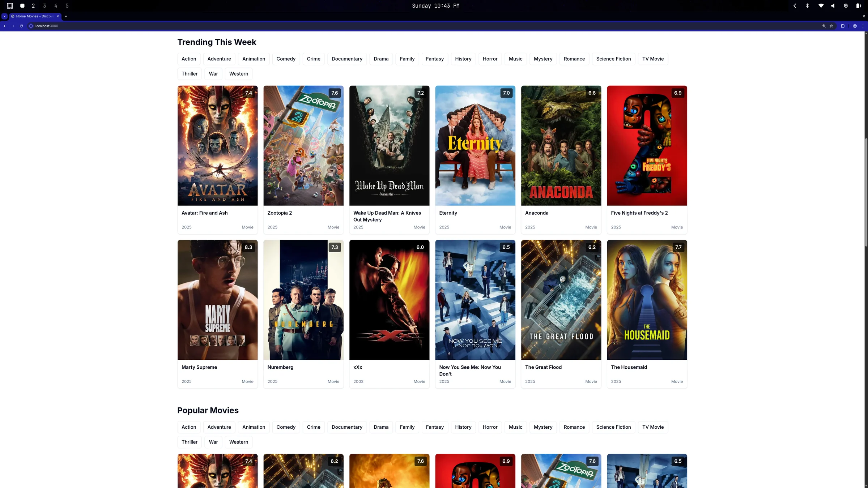Select Fantasy genre under Trending This Week

pyautogui.click(x=435, y=59)
